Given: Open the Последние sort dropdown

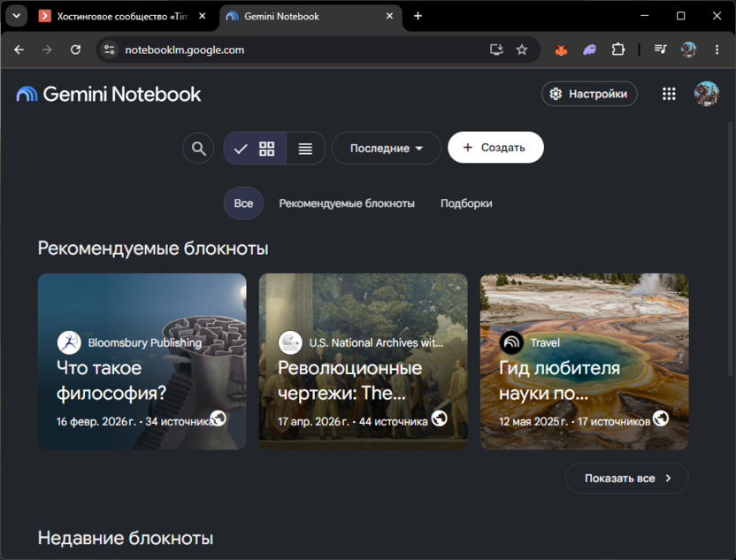Looking at the screenshot, I should [x=386, y=149].
